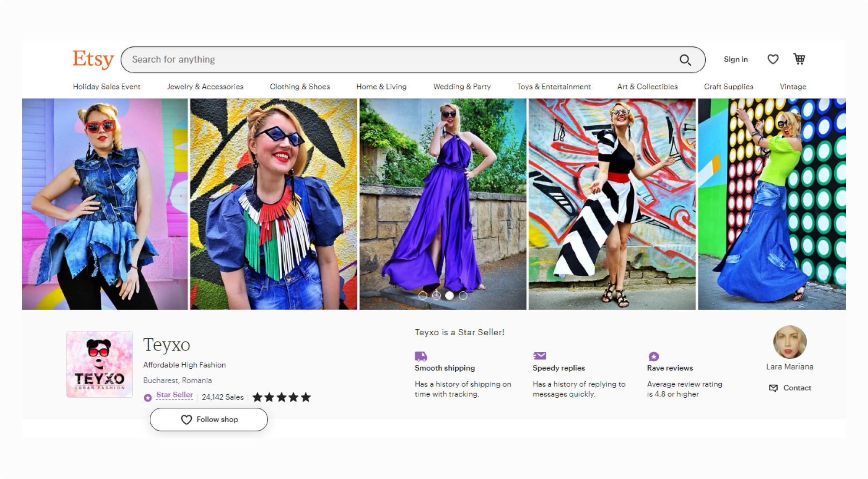Click the Smooth shipping truck icon
The width and height of the screenshot is (868, 479).
421,357
